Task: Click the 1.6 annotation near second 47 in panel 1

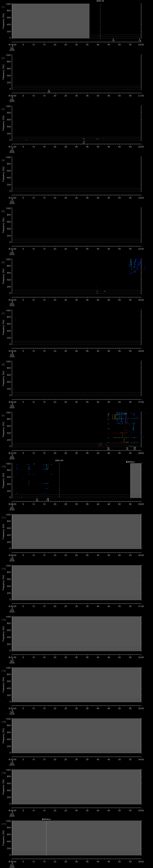Action: point(113,41)
